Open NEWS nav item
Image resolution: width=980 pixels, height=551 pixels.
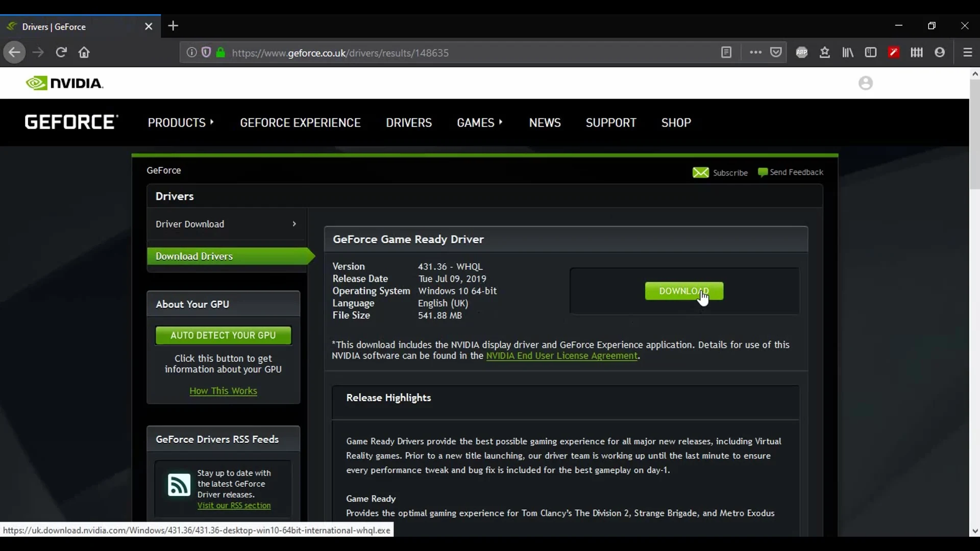coord(545,123)
